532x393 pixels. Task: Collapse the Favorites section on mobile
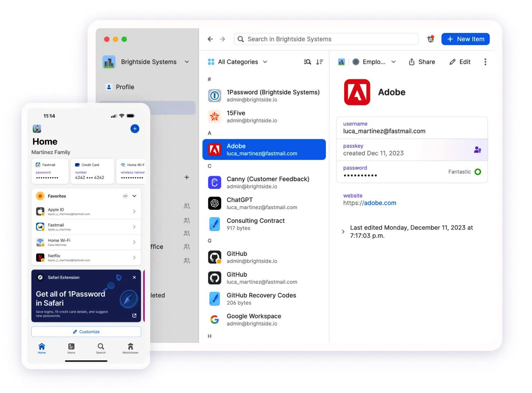click(134, 196)
